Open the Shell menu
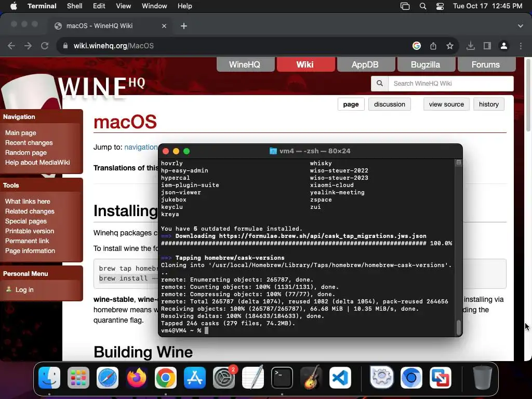 pos(74,6)
